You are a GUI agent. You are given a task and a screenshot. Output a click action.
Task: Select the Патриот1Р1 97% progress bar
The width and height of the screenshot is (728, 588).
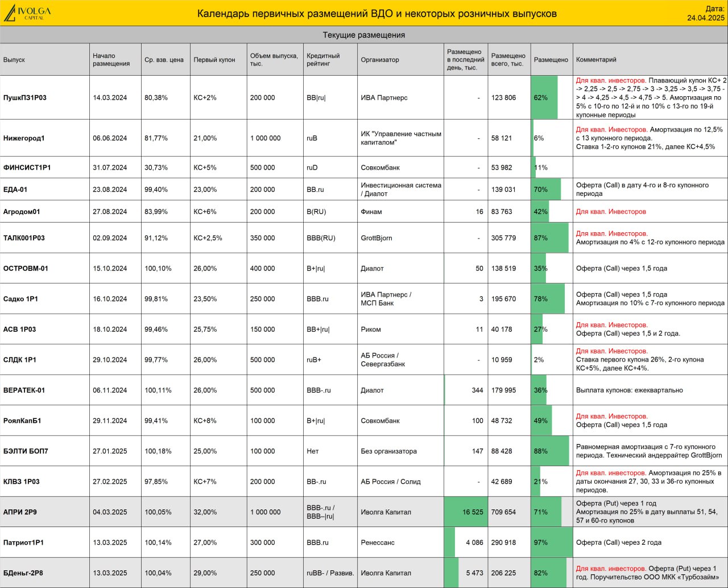(552, 542)
